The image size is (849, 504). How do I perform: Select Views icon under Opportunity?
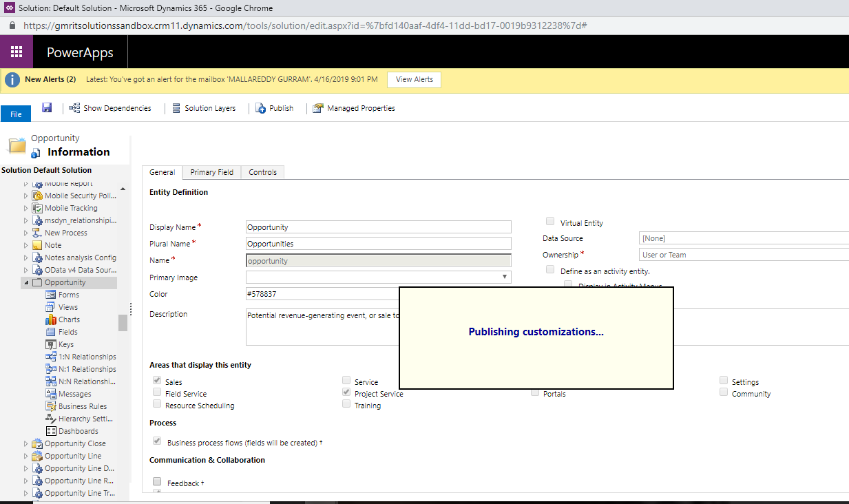click(x=51, y=307)
